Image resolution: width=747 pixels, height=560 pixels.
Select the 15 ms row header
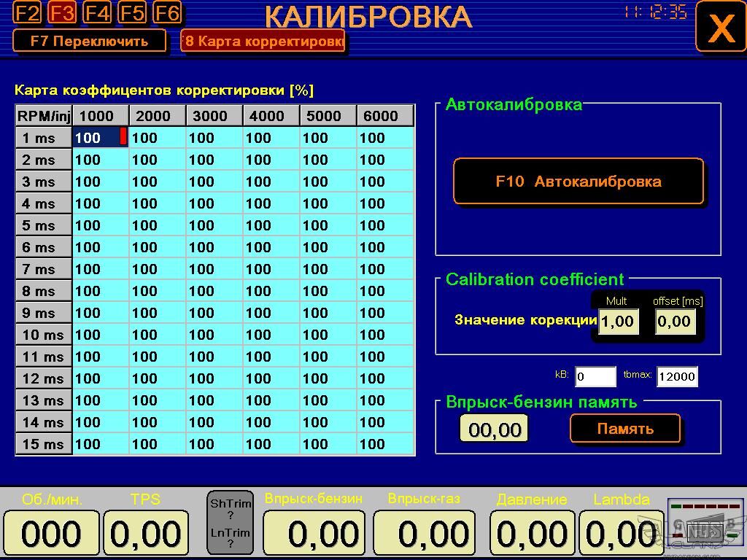44,444
